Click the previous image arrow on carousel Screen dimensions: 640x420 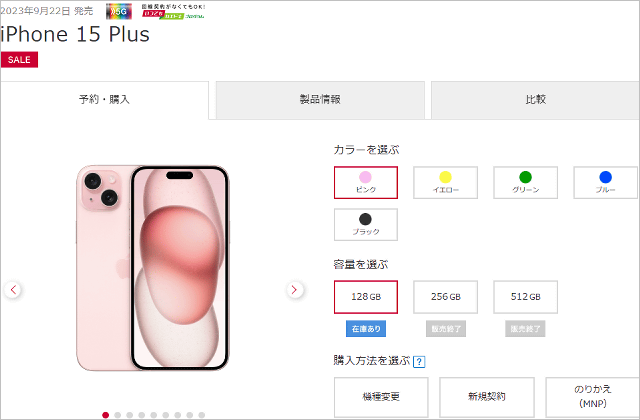pos(13,290)
